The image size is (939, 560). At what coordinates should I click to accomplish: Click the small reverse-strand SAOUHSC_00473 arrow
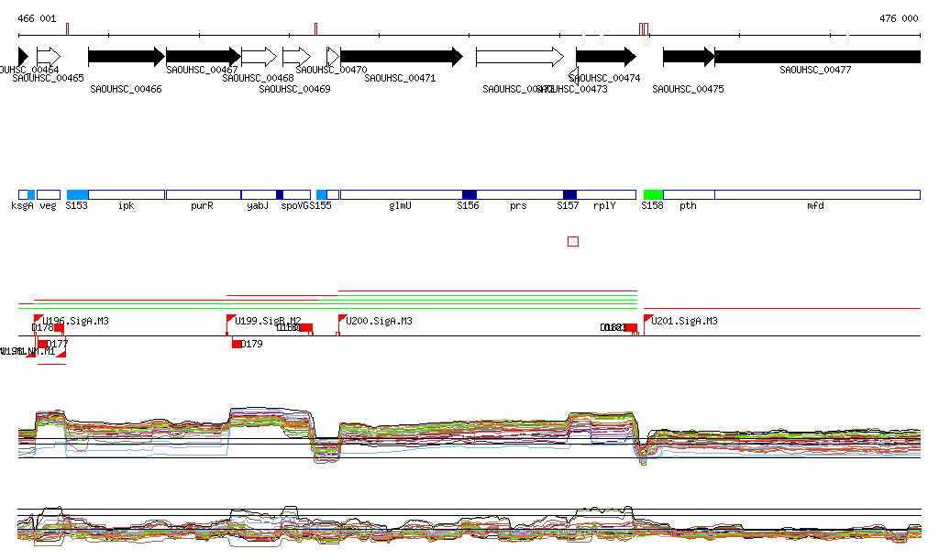coord(573,75)
